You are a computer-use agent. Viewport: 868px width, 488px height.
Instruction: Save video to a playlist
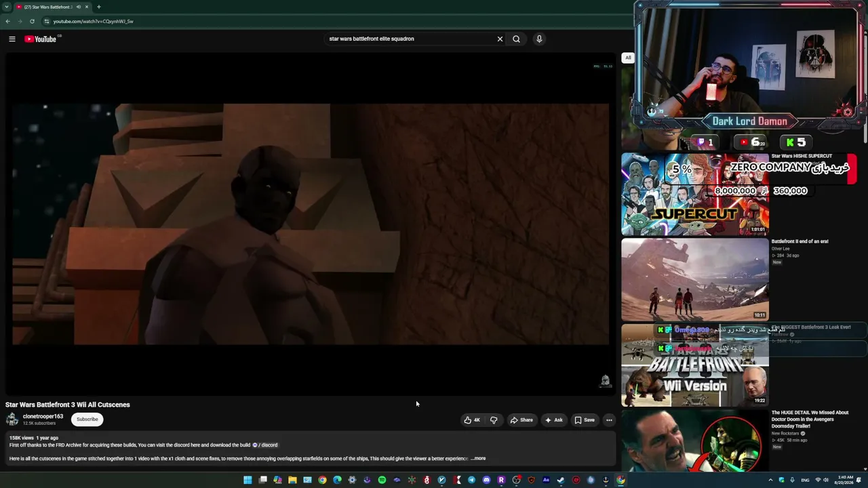(585, 420)
